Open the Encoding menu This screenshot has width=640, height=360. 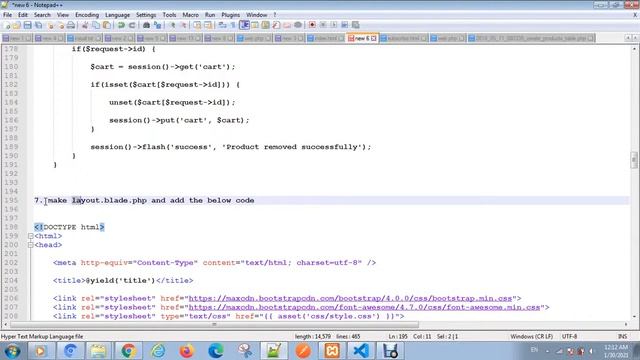click(x=87, y=15)
